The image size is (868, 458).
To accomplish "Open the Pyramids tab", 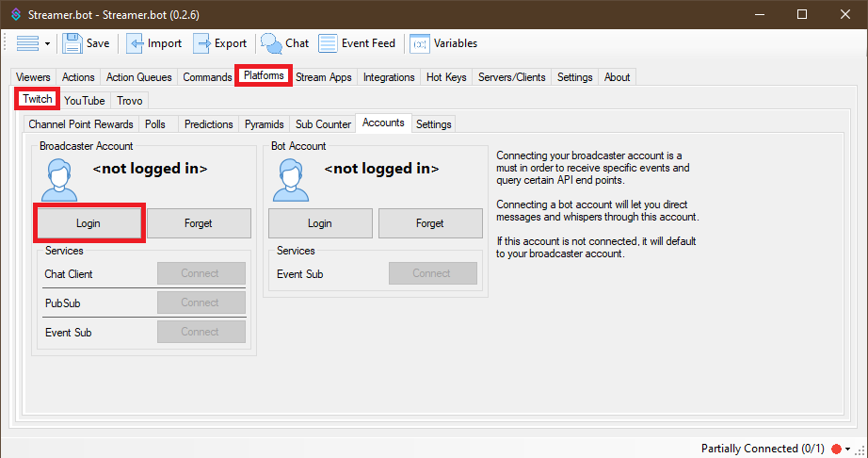I will 264,124.
